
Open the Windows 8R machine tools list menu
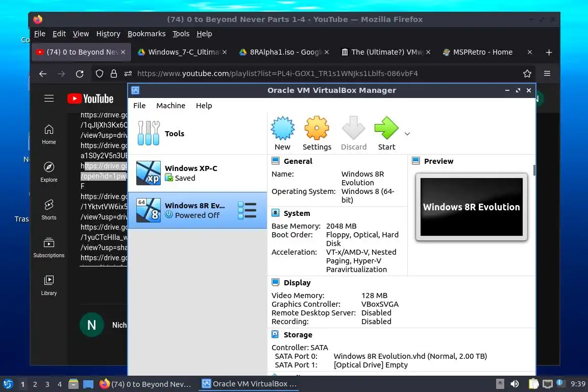(x=247, y=210)
